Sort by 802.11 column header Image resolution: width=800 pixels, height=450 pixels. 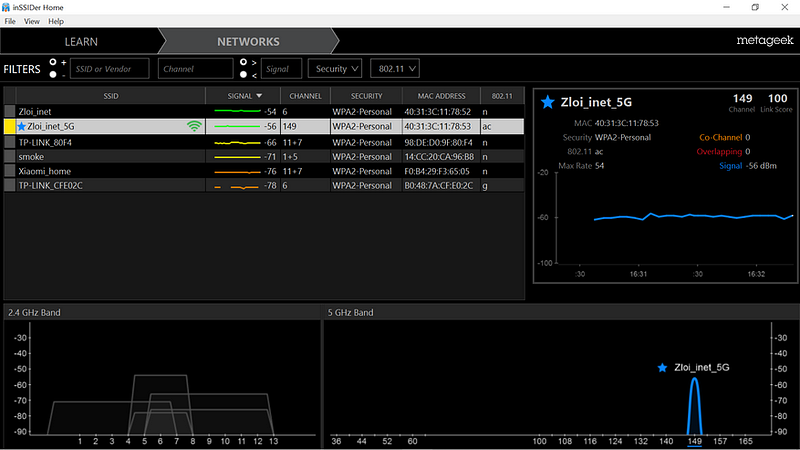pos(502,96)
